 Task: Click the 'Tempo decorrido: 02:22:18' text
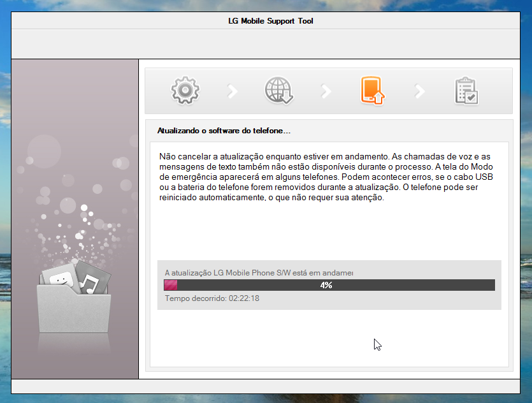click(x=212, y=298)
